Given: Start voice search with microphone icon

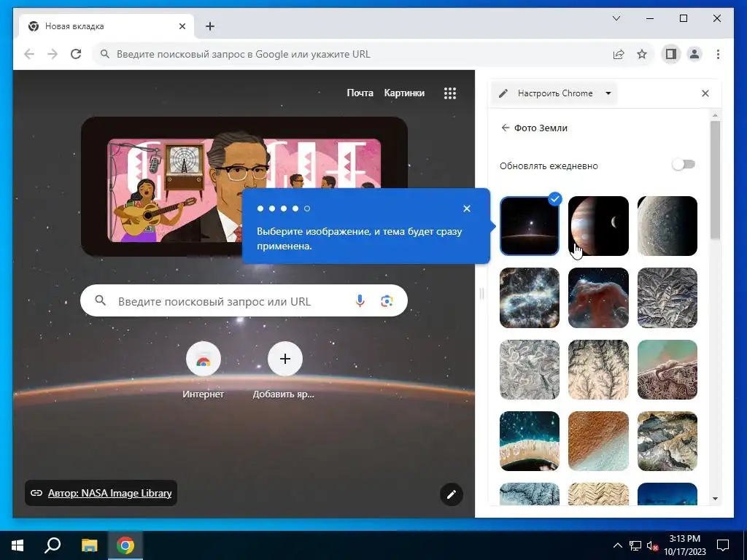Looking at the screenshot, I should coord(360,301).
